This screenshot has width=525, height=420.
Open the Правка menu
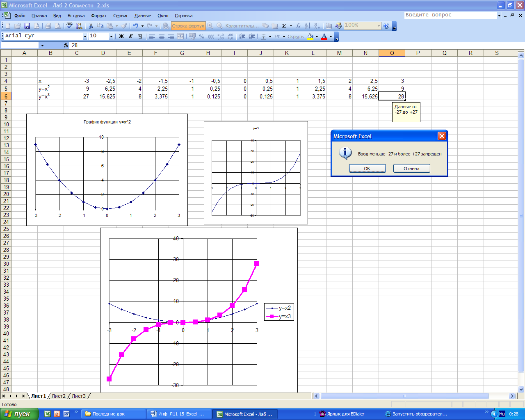coord(39,16)
